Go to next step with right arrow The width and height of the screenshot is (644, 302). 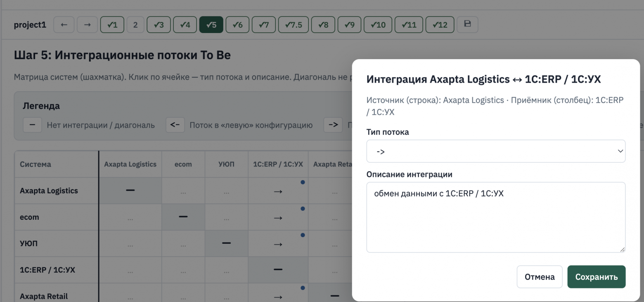tap(88, 25)
